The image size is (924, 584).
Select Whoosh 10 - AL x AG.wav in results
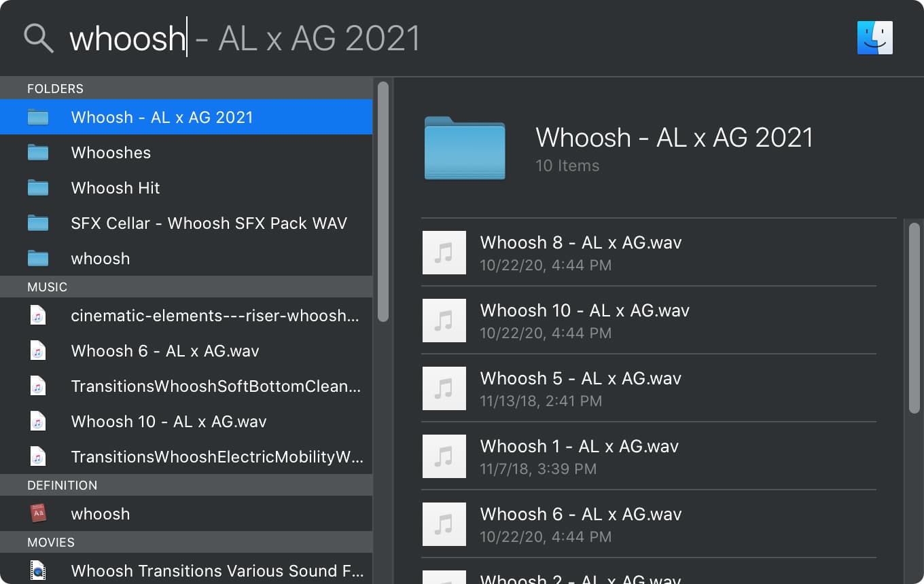pyautogui.click(x=168, y=422)
